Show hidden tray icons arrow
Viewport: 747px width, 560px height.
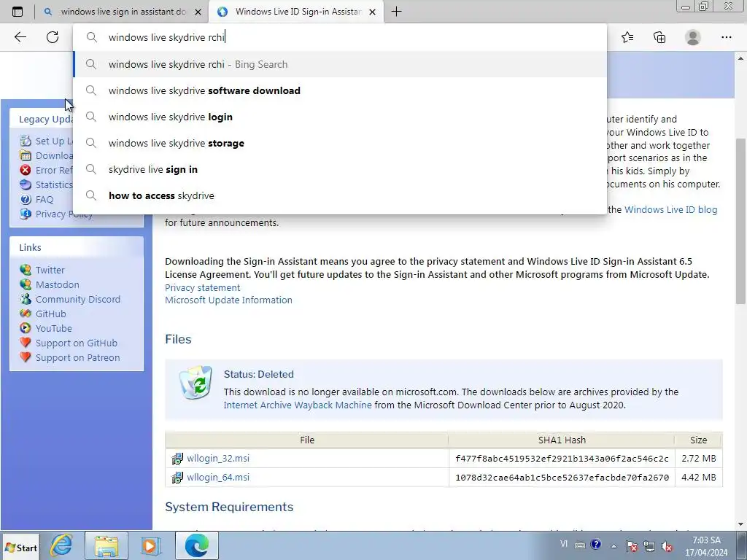click(614, 546)
